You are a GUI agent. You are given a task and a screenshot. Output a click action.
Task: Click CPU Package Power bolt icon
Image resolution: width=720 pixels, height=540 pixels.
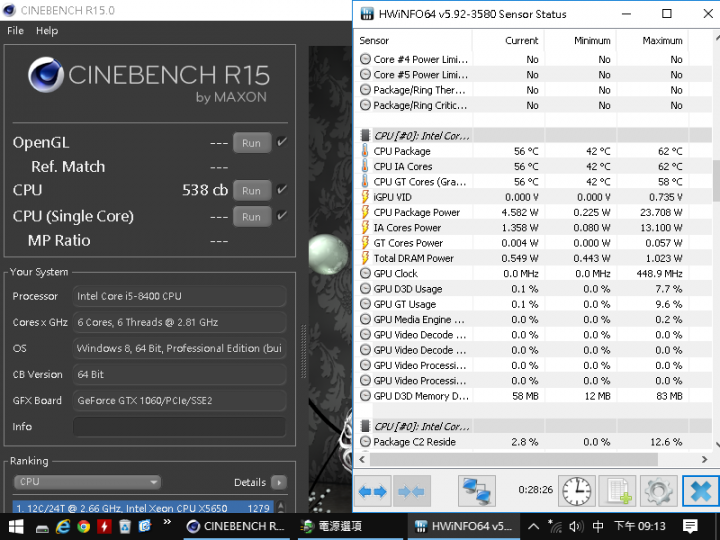(365, 212)
